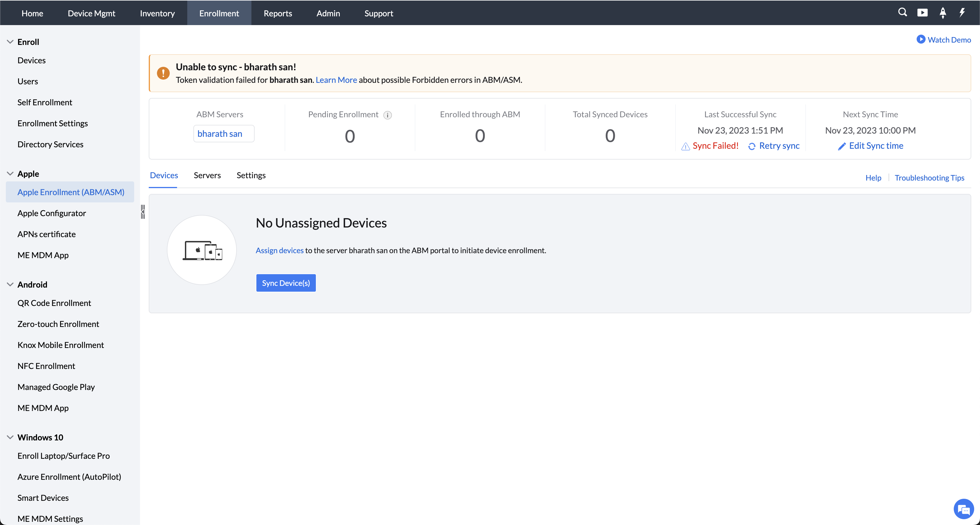
Task: Open the Reports menu in top navigation
Action: click(x=278, y=13)
